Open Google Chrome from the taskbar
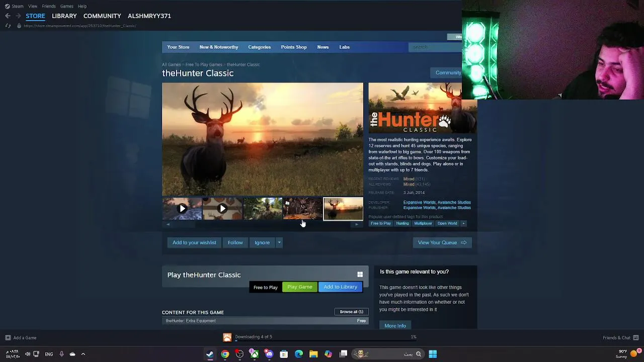 tap(225, 354)
